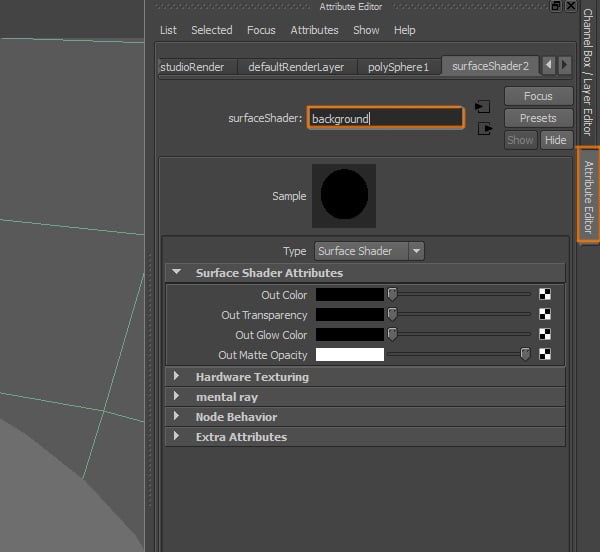
Task: Click the Out Transparency map checker icon
Action: [545, 315]
